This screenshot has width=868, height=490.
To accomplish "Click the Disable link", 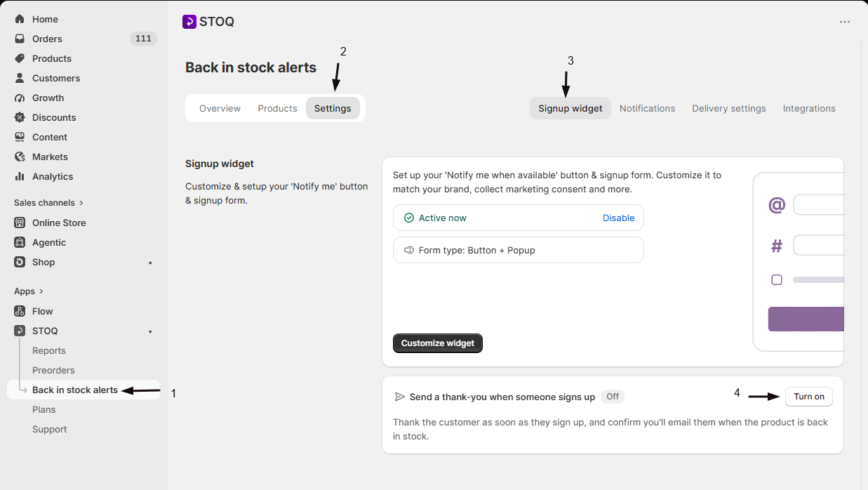I will [x=618, y=218].
